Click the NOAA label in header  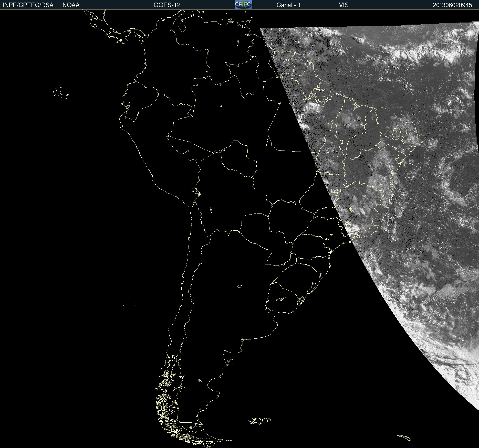(x=71, y=5)
